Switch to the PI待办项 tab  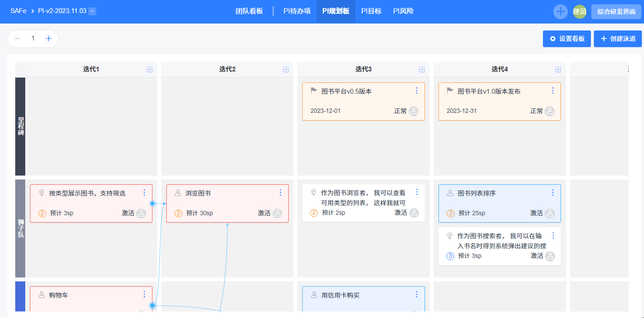[297, 11]
